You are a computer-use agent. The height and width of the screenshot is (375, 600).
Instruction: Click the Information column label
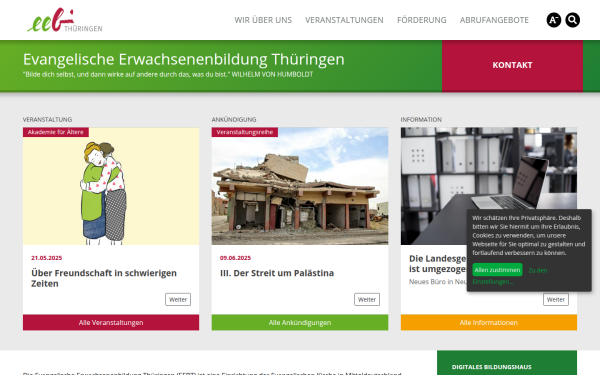pos(421,119)
